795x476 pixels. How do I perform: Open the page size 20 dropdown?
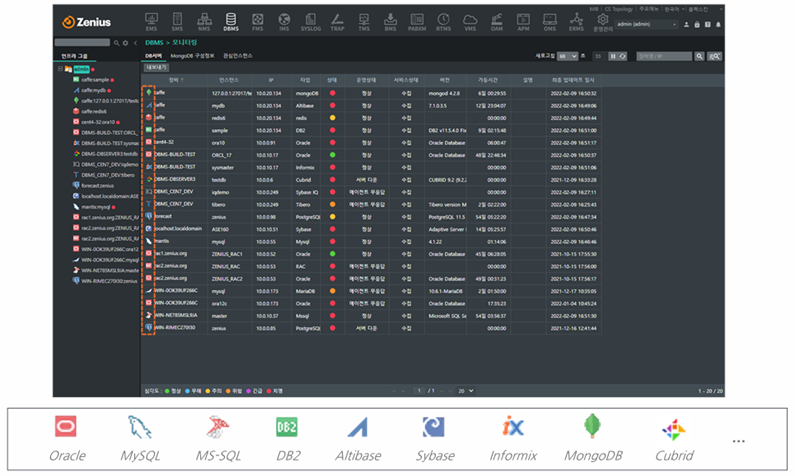tap(465, 391)
